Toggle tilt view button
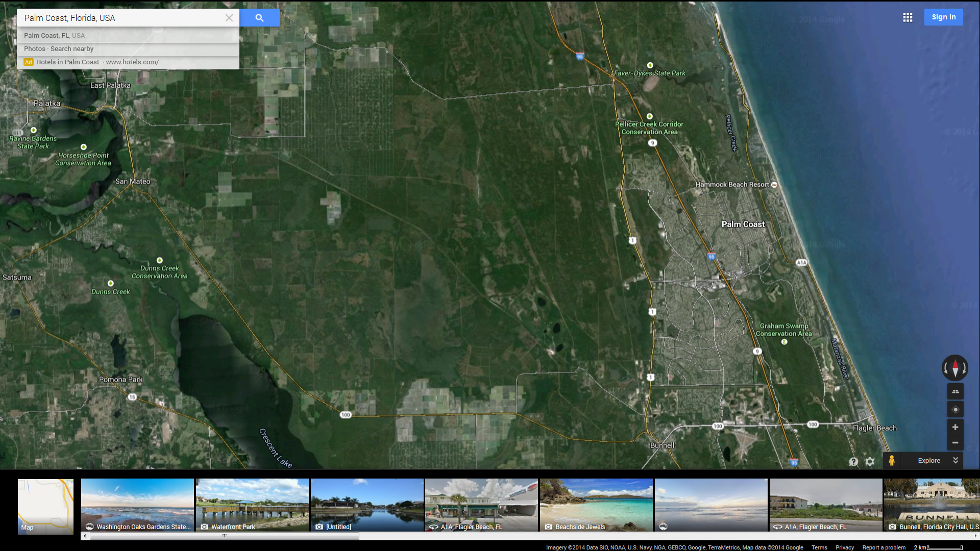 (955, 391)
